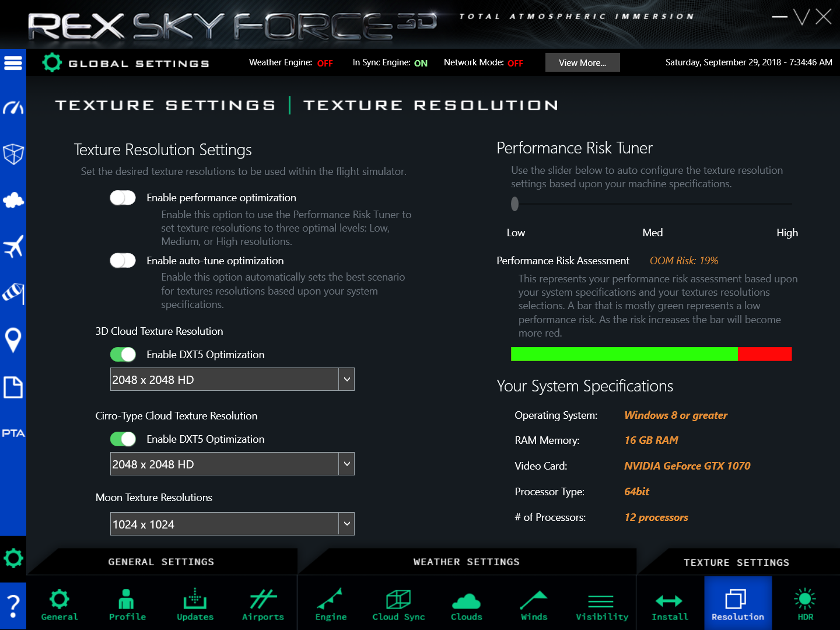Screen dimensions: 840x630
Task: Click the Weather Engine OFF status
Action: 325,63
